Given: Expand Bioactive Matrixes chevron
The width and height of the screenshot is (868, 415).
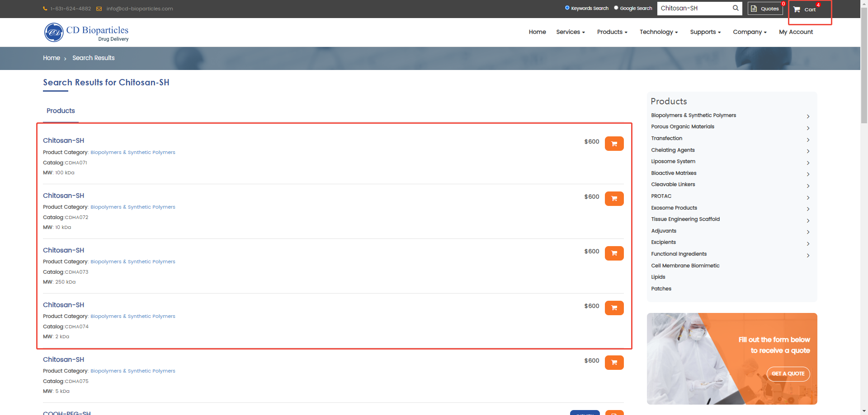Looking at the screenshot, I should click(808, 174).
